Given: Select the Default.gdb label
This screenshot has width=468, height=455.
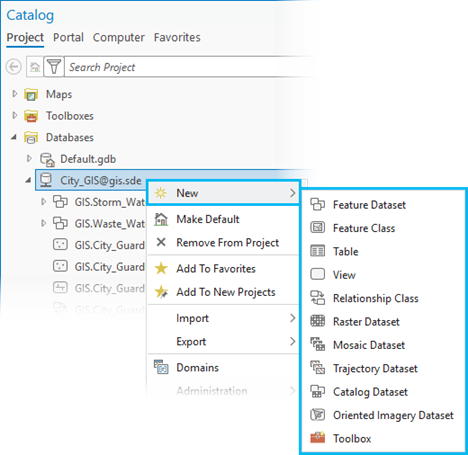Looking at the screenshot, I should tap(88, 159).
